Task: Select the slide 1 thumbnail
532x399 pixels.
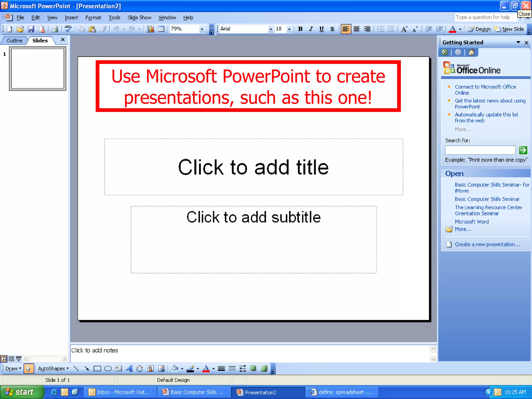Action: (38, 69)
